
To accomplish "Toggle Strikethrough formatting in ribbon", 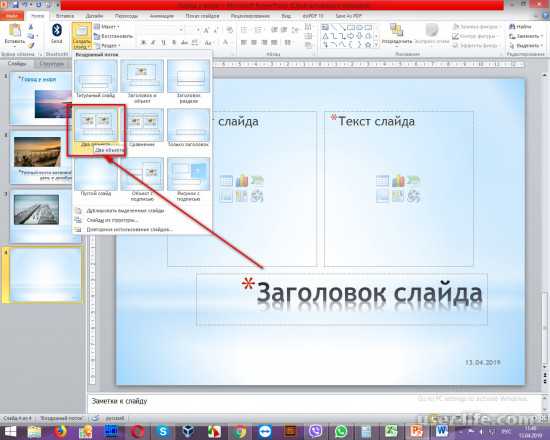I will [184, 43].
